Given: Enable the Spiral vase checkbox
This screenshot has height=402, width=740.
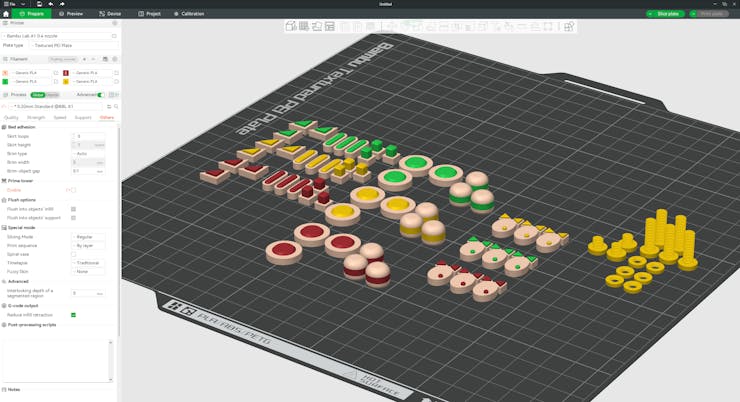Looking at the screenshot, I should (73, 254).
